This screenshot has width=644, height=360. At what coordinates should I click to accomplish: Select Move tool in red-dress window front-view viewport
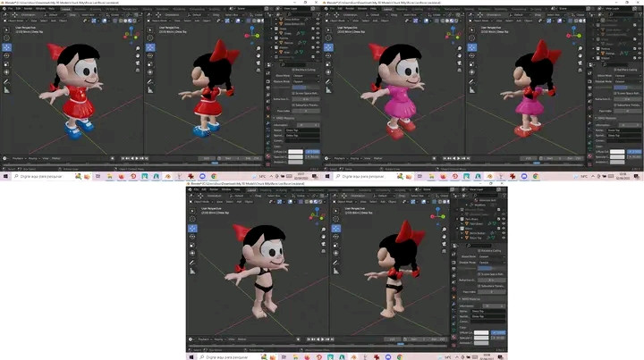pyautogui.click(x=7, y=47)
